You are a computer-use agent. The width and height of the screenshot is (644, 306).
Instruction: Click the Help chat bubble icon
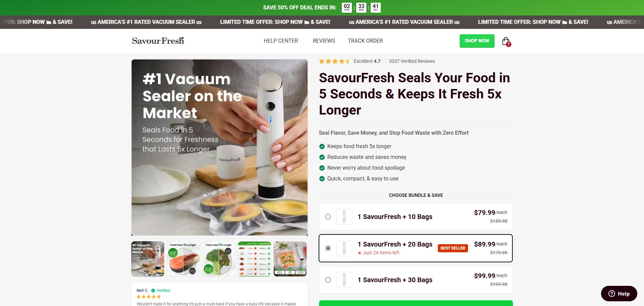(619, 294)
